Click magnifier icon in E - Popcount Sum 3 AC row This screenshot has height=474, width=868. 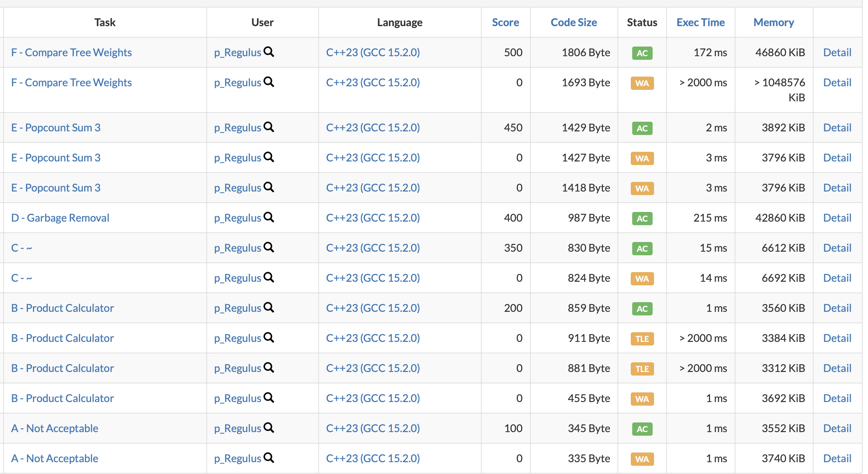click(x=268, y=127)
